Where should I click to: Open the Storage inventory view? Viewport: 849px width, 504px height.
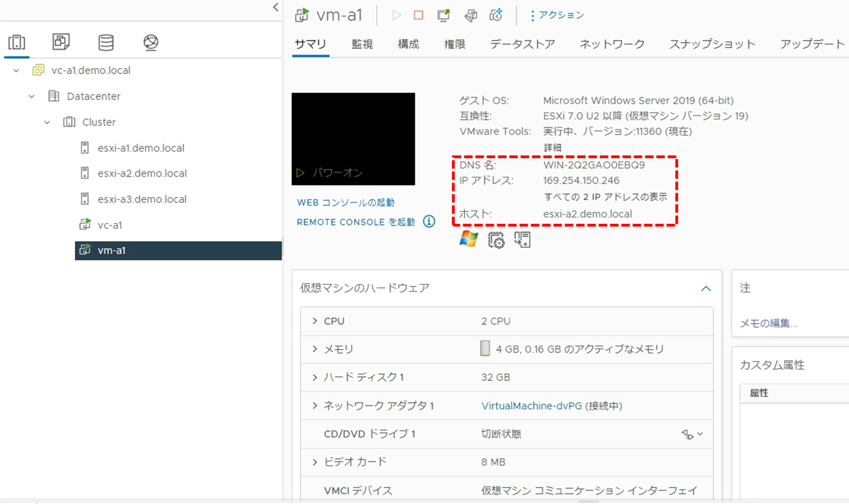[106, 42]
